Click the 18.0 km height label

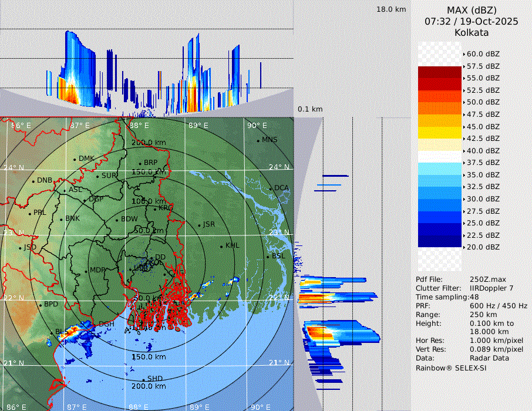391,9
